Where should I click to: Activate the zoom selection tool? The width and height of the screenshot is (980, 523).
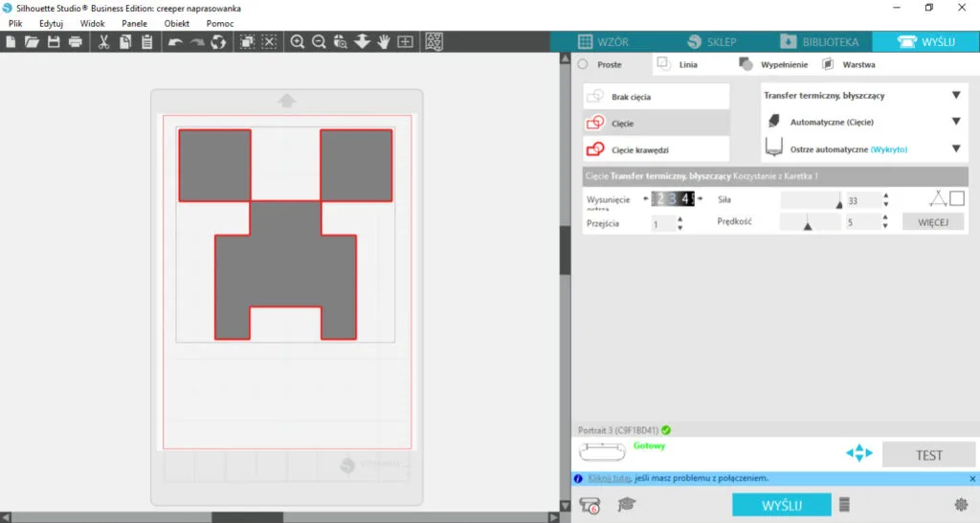pos(340,42)
